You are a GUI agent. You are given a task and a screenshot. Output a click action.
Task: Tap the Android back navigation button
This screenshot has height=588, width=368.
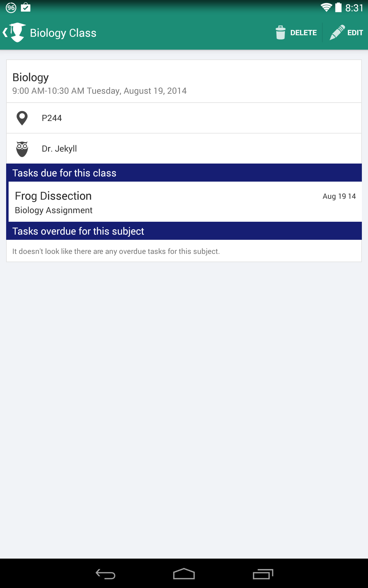click(x=105, y=574)
